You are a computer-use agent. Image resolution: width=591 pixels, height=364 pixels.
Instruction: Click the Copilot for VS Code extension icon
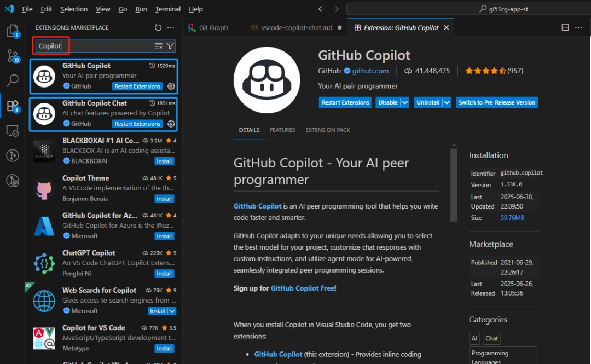click(44, 338)
